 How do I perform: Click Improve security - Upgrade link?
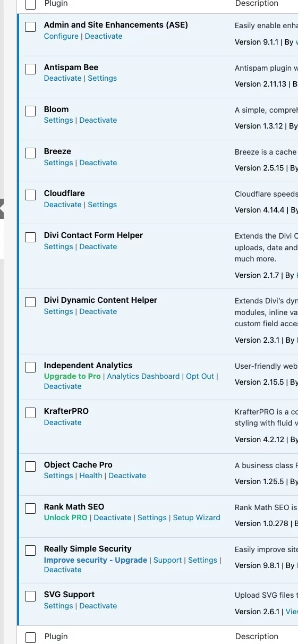point(96,560)
